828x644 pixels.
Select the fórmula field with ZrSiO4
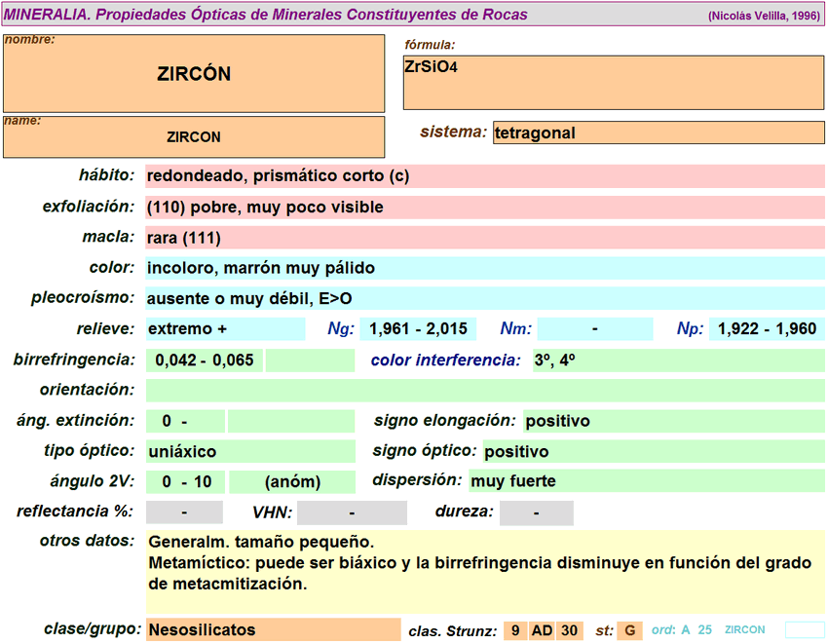614,82
